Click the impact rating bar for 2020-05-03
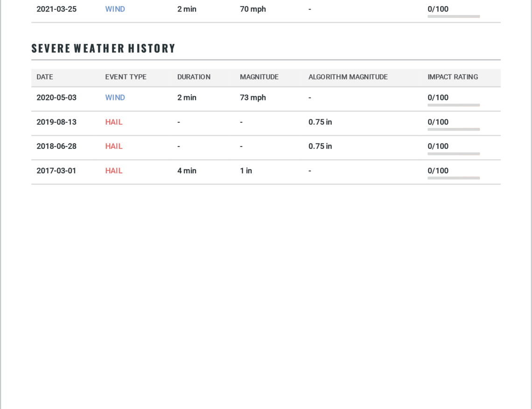This screenshot has width=532, height=409. pyautogui.click(x=454, y=105)
